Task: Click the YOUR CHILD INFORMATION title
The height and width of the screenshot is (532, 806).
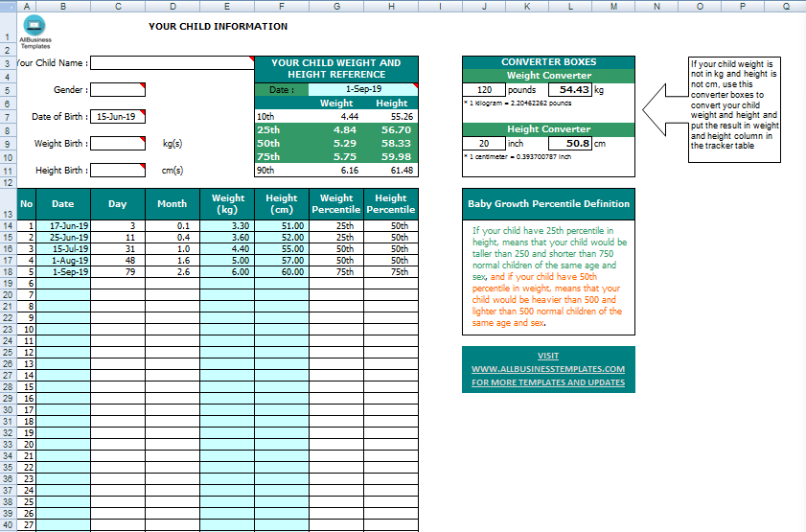Action: click(218, 26)
